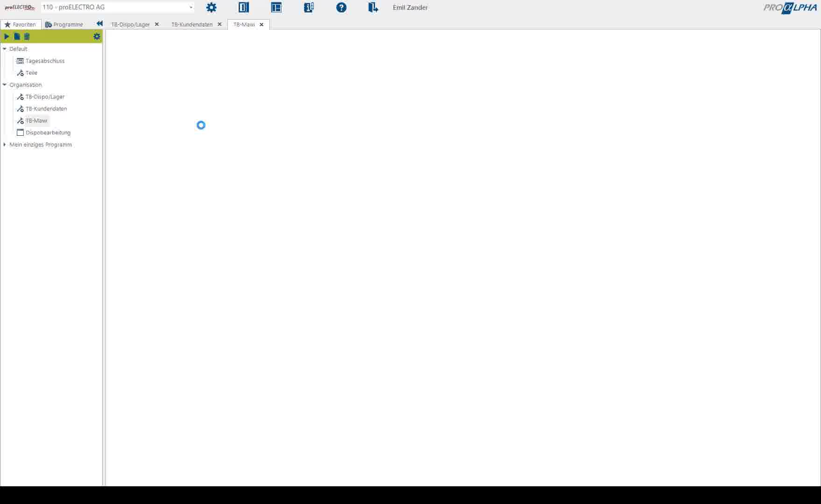
Task: Expand Mein einziges Programm group
Action: pos(5,145)
